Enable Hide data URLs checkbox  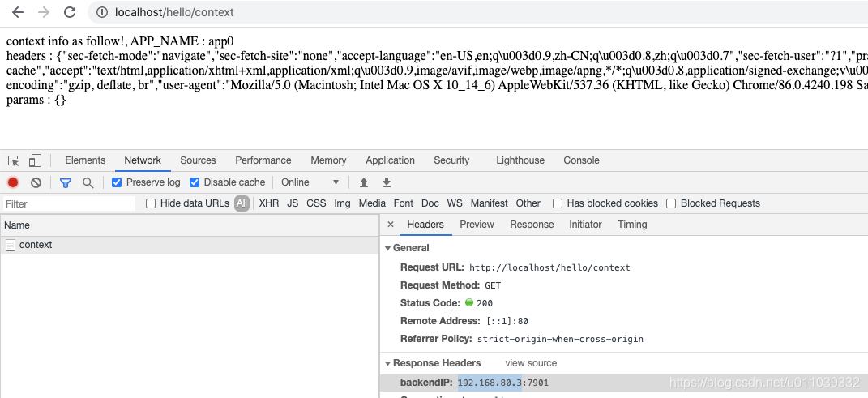click(151, 203)
